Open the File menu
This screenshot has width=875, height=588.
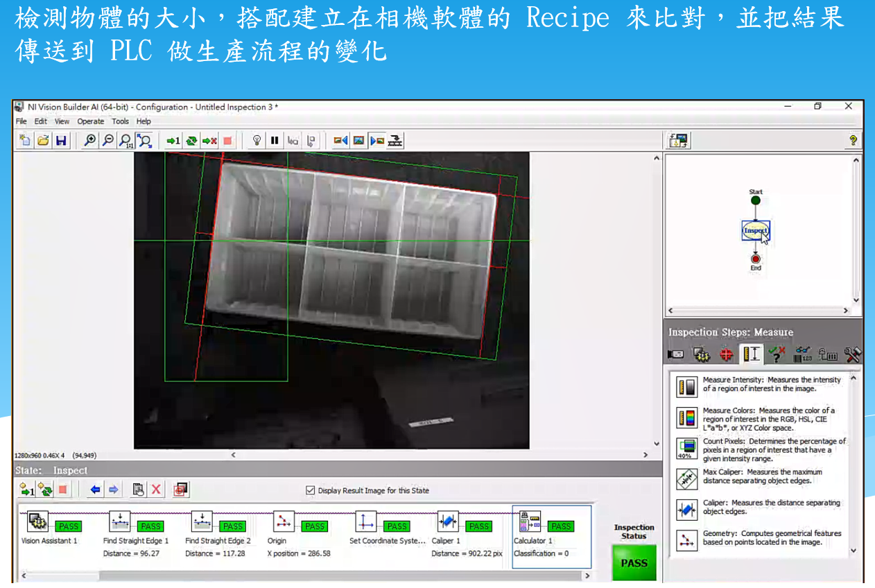click(21, 121)
